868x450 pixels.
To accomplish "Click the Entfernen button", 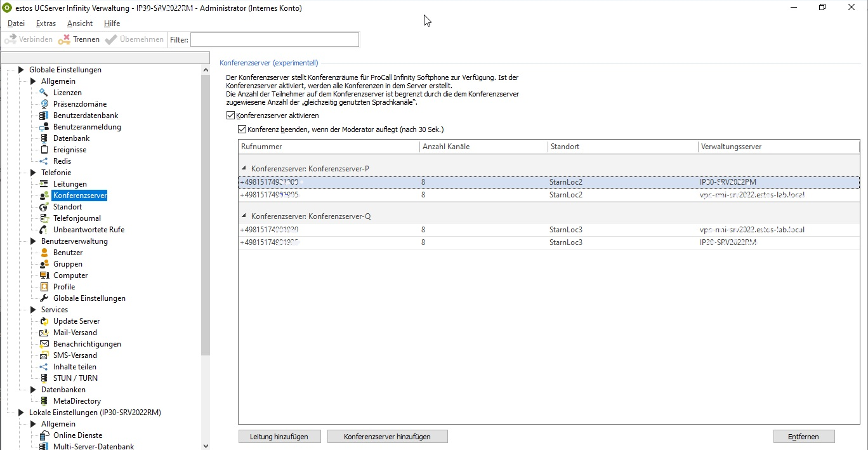I will (804, 437).
